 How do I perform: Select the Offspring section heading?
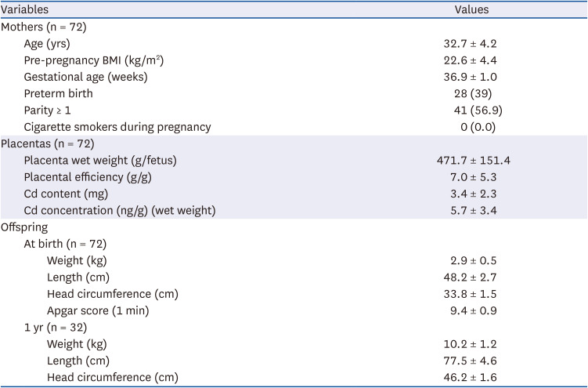point(24,227)
